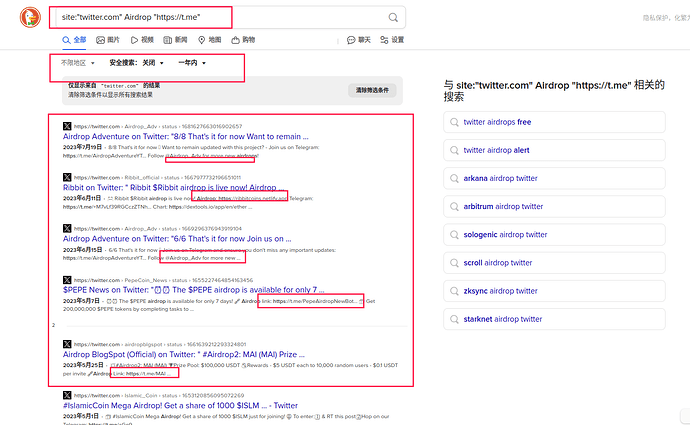The height and width of the screenshot is (425, 690).
Task: Switch to the 新闻 news tab
Action: 175,40
